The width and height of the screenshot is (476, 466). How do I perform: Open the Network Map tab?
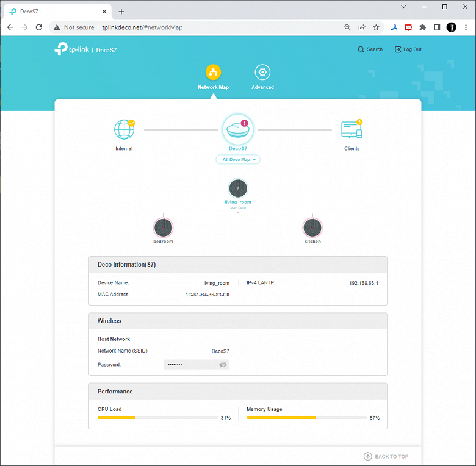213,77
